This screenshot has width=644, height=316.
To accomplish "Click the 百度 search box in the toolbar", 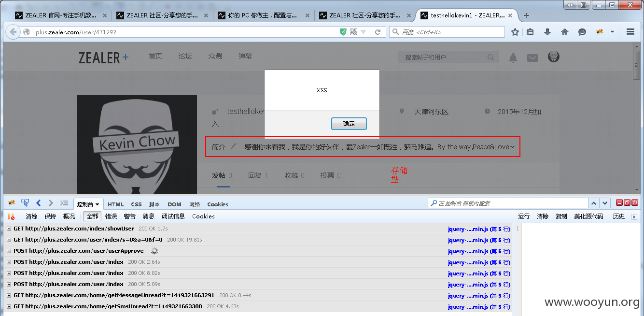I will [x=447, y=32].
